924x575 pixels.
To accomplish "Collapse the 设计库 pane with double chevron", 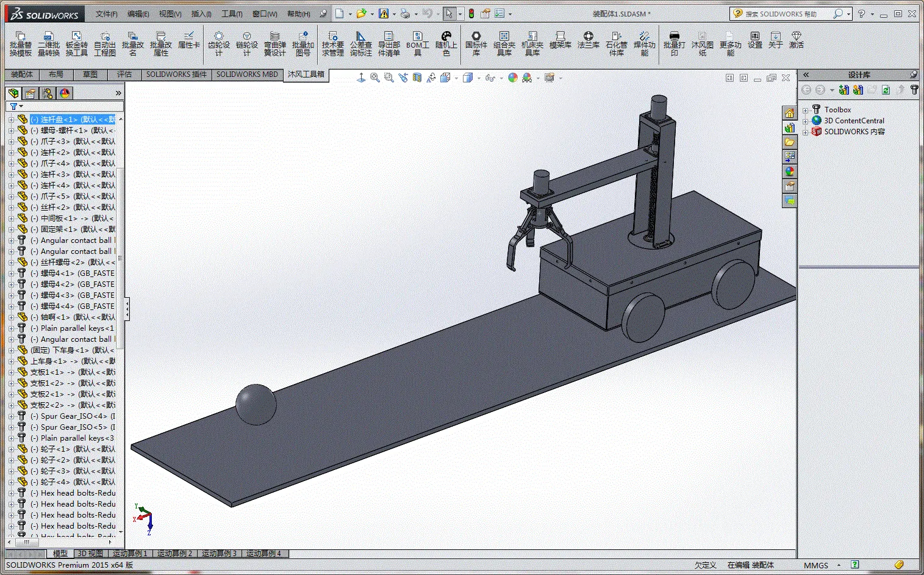I will click(806, 74).
